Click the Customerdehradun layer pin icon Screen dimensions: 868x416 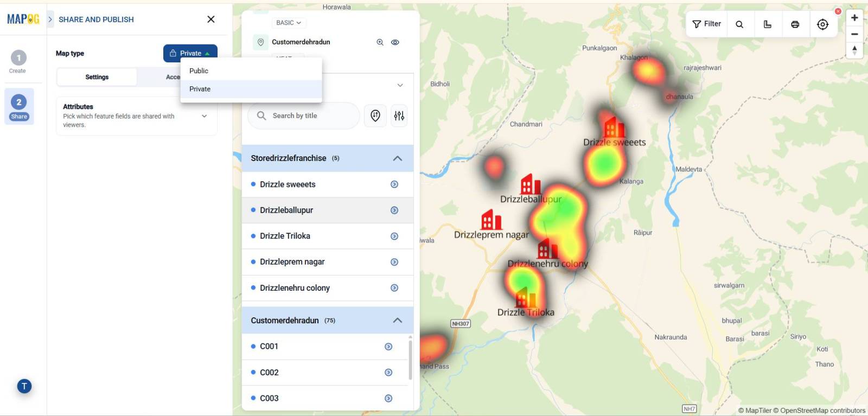pyautogui.click(x=260, y=42)
